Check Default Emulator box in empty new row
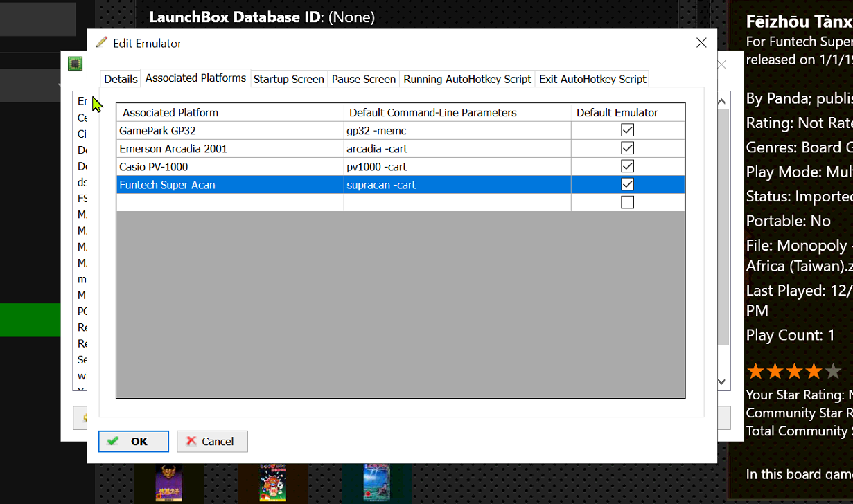 [628, 202]
